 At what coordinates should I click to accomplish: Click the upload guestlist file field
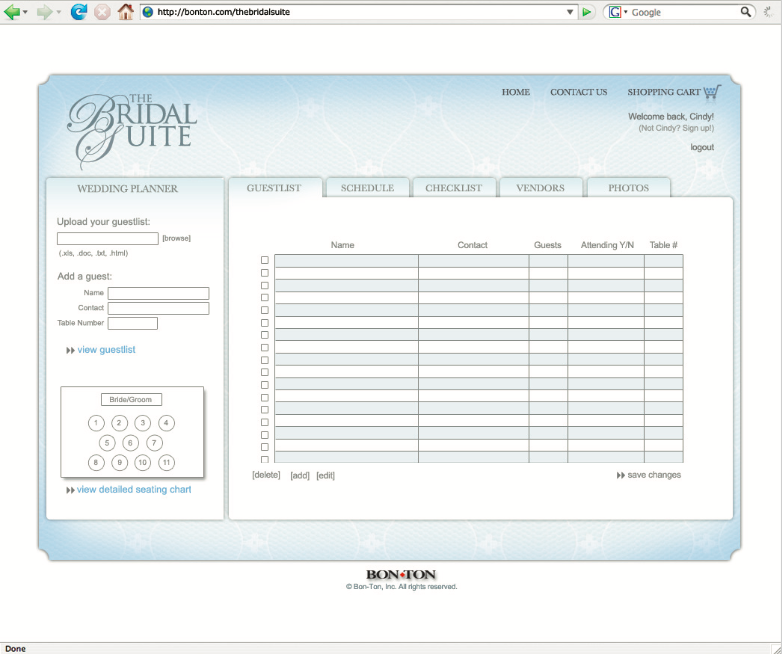(x=108, y=238)
